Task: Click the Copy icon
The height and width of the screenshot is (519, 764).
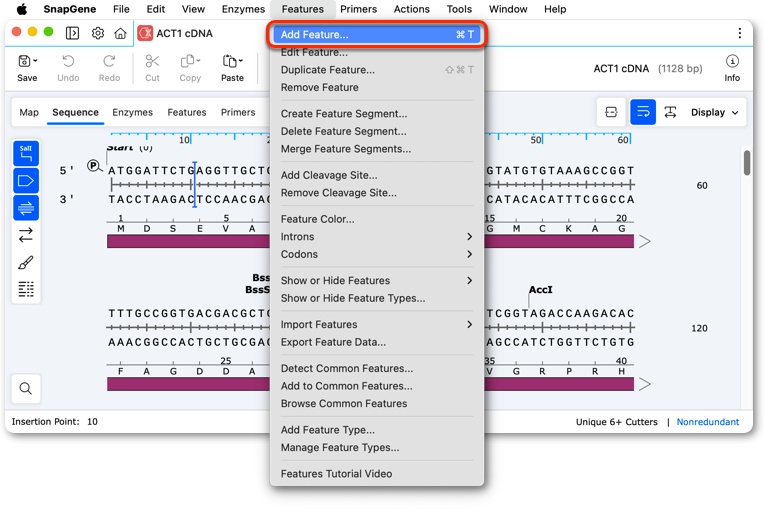Action: [187, 61]
